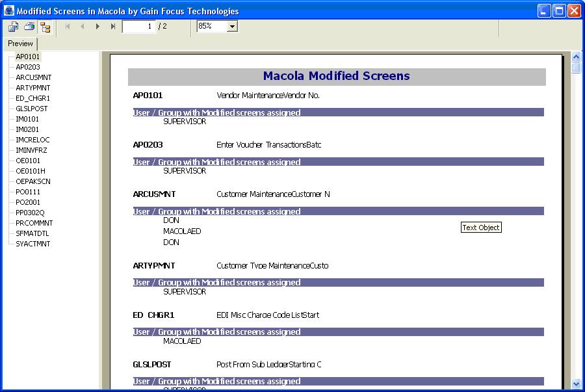585x392 pixels.
Task: Select SYACTMNT in the group tree
Action: click(x=33, y=244)
